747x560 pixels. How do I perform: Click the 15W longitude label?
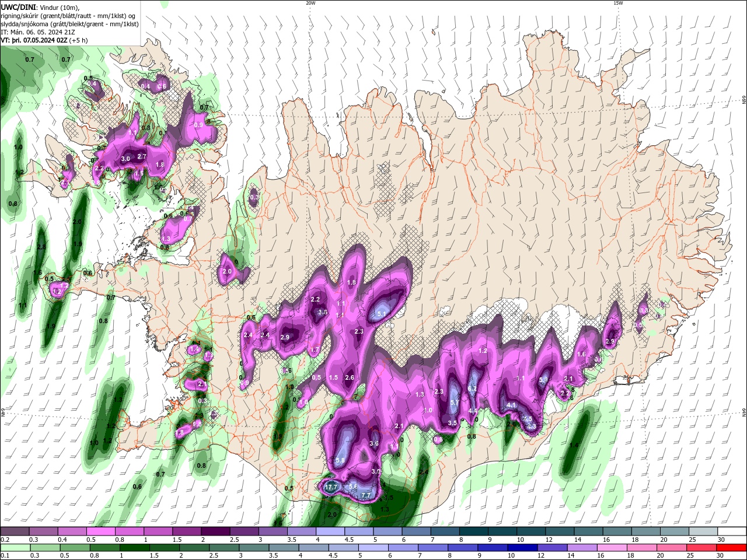[617, 3]
